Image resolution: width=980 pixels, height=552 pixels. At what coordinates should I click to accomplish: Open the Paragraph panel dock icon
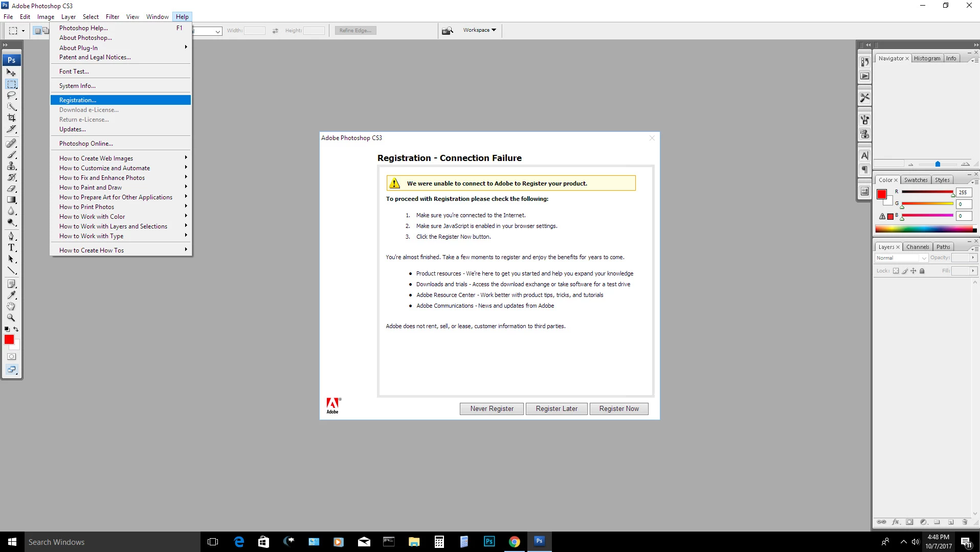(x=864, y=170)
